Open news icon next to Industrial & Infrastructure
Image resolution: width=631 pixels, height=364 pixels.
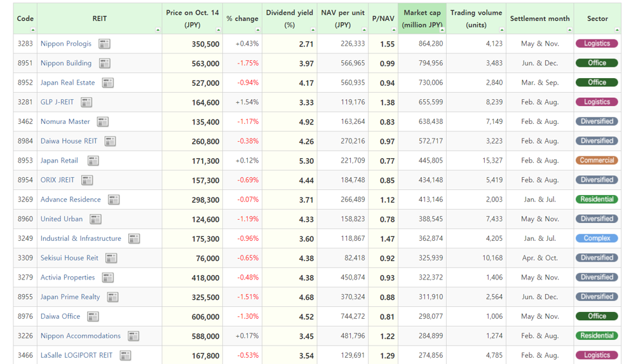coord(134,238)
